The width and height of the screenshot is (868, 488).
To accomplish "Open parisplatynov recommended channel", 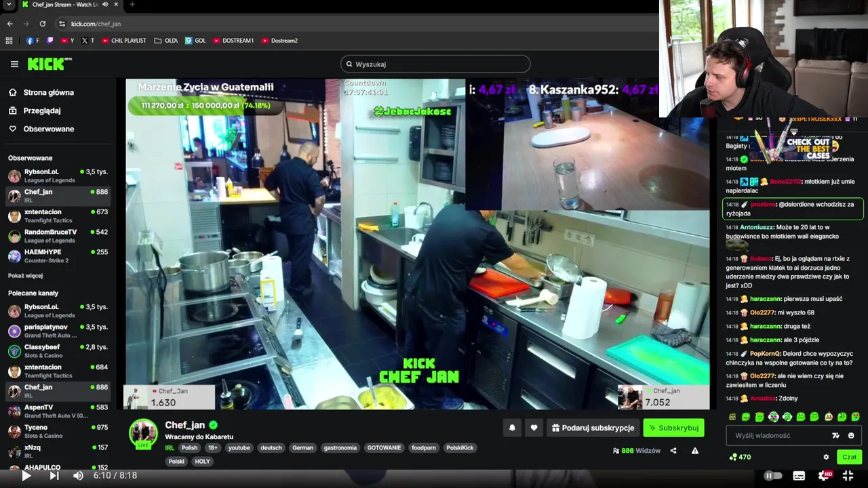I will coord(58,331).
